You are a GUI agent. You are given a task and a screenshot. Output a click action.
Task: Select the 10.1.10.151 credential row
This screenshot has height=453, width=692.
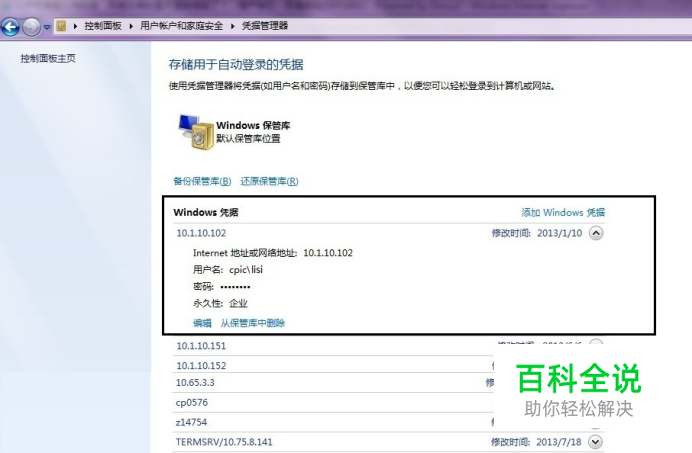(388, 346)
